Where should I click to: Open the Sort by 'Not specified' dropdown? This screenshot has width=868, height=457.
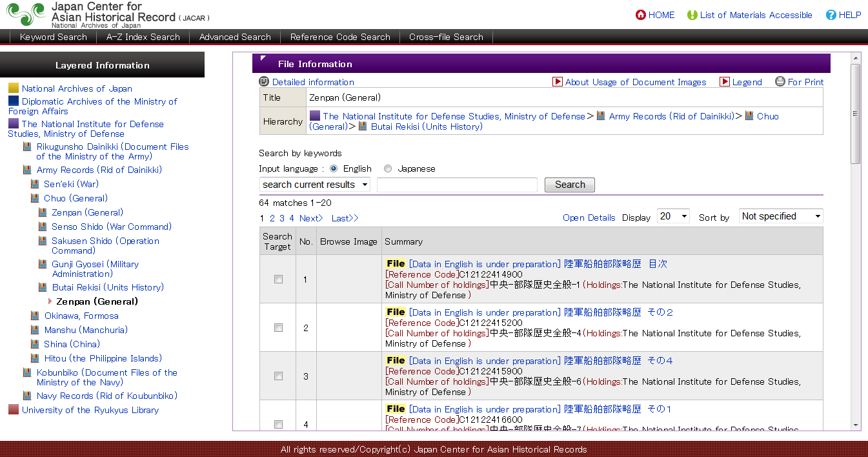[x=781, y=216]
